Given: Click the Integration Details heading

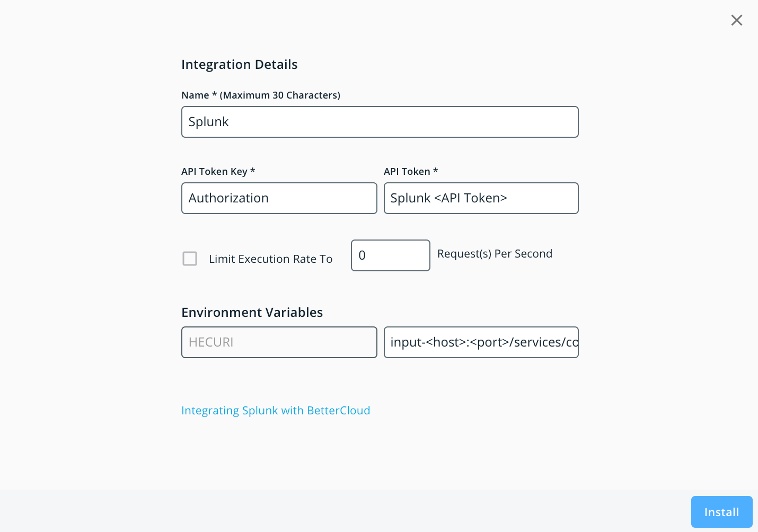Looking at the screenshot, I should [x=239, y=65].
